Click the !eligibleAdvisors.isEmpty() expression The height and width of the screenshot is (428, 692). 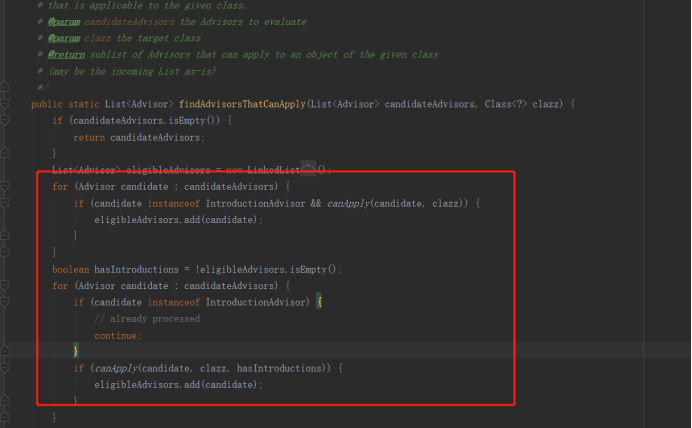point(266,270)
